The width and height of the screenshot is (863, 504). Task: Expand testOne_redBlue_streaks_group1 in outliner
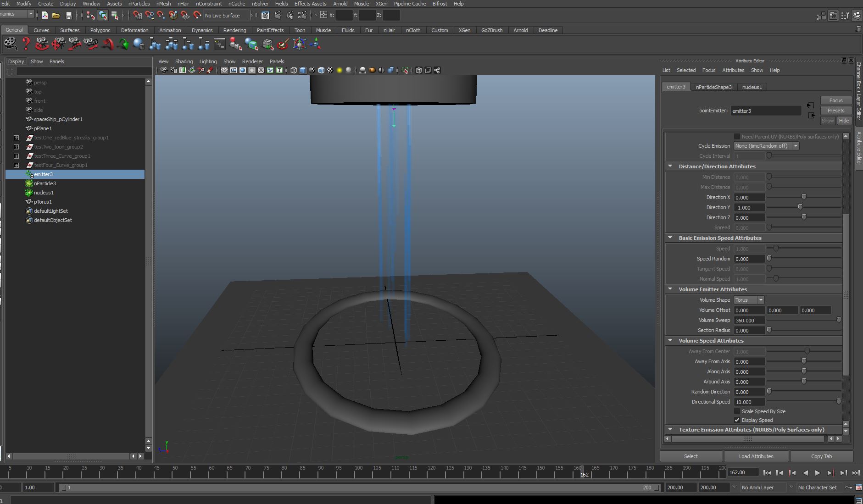click(x=16, y=138)
